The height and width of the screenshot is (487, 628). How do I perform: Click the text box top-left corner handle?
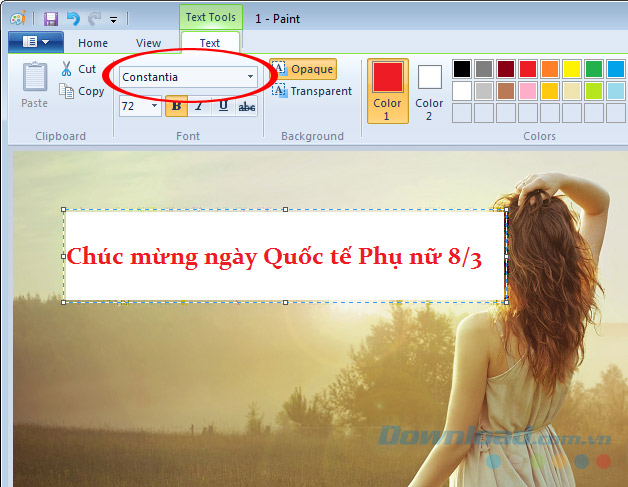[63, 209]
